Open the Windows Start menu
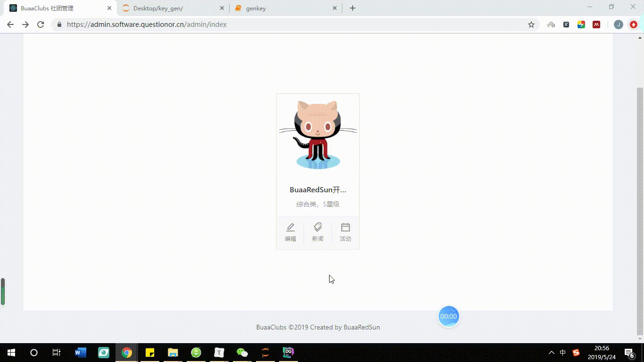644x362 pixels. click(x=11, y=353)
